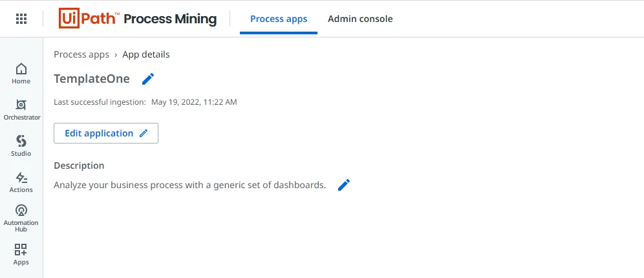Edit the description using its pencil icon

coord(344,185)
